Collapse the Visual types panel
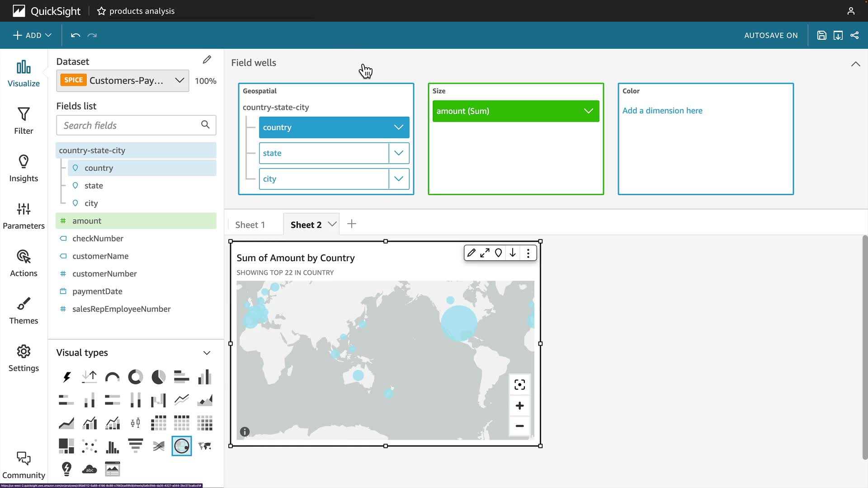The height and width of the screenshot is (488, 868). click(207, 353)
